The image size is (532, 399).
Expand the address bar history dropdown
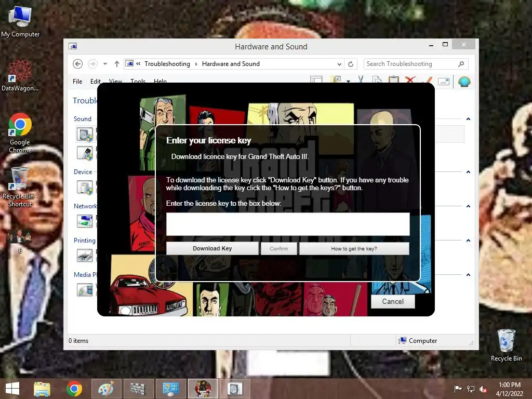click(x=339, y=64)
